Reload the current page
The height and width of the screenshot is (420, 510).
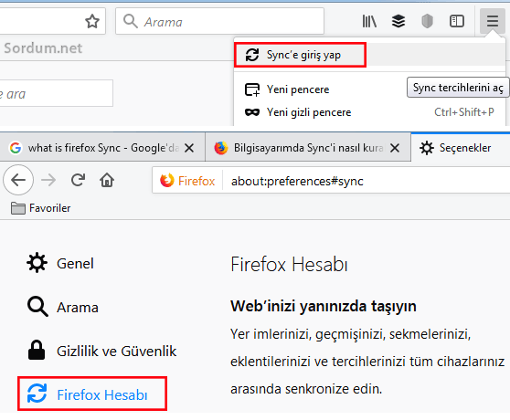point(78,180)
